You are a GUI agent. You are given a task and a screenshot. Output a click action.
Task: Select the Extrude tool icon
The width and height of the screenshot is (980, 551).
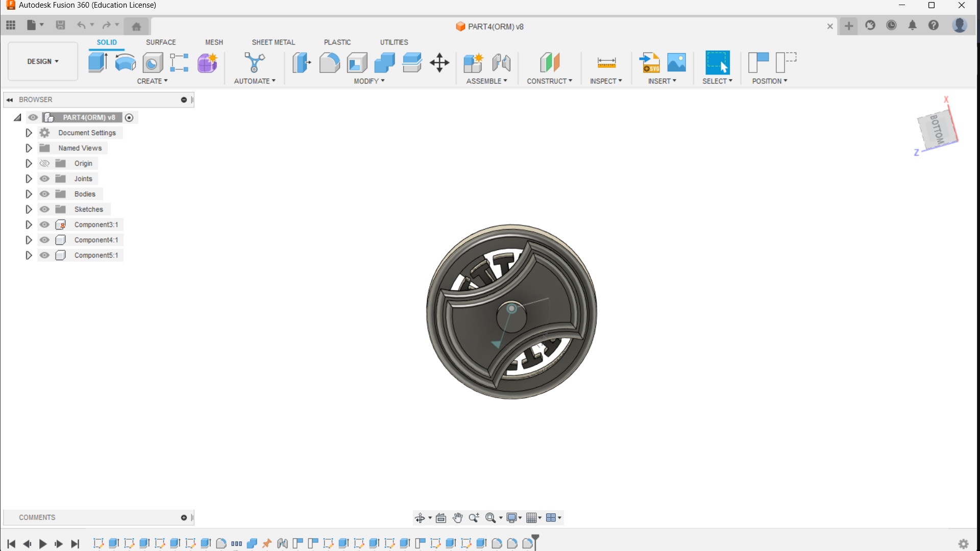pos(97,62)
